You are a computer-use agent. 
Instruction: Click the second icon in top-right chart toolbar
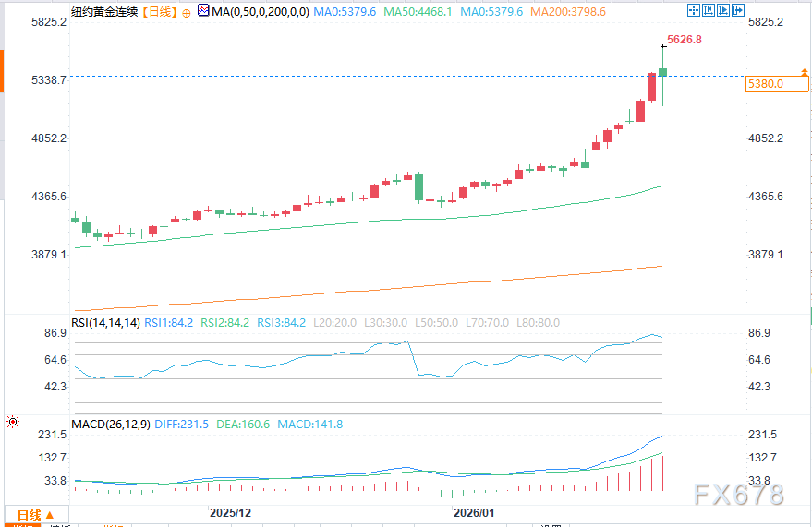coord(707,11)
